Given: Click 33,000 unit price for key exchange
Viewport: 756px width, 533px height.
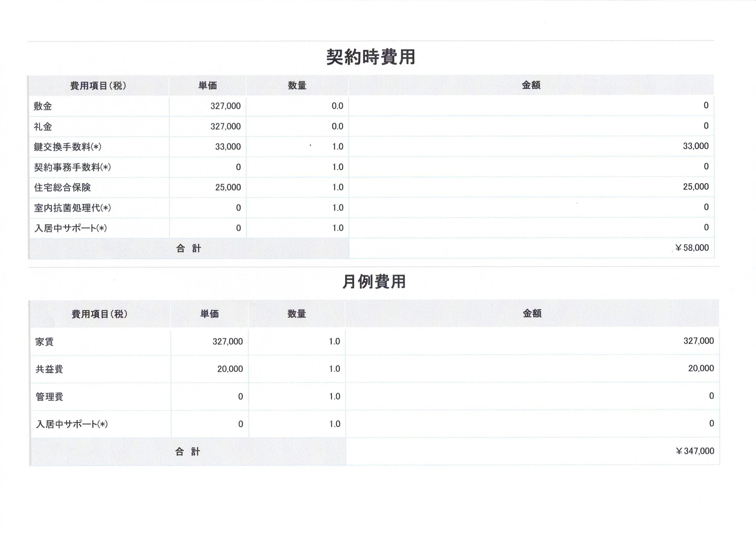Looking at the screenshot, I should tap(228, 147).
